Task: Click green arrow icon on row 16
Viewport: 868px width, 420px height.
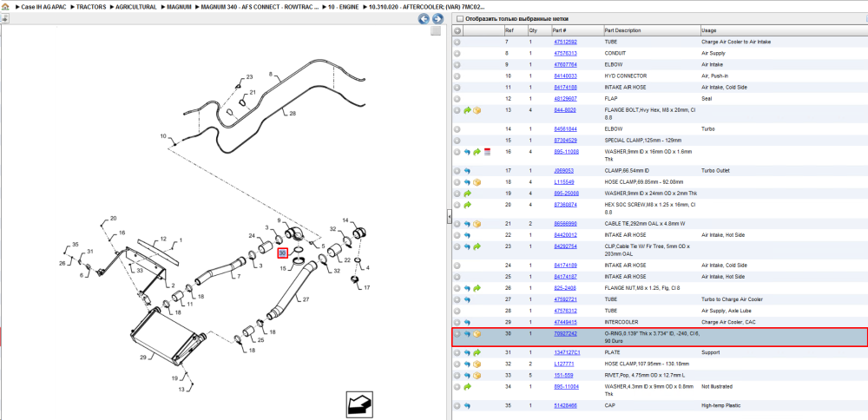Action: tap(477, 152)
